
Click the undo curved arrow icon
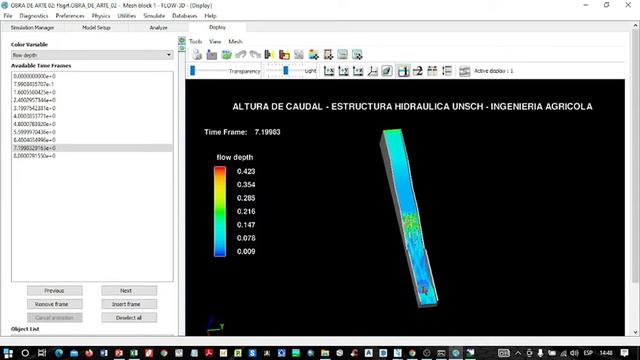(241, 54)
